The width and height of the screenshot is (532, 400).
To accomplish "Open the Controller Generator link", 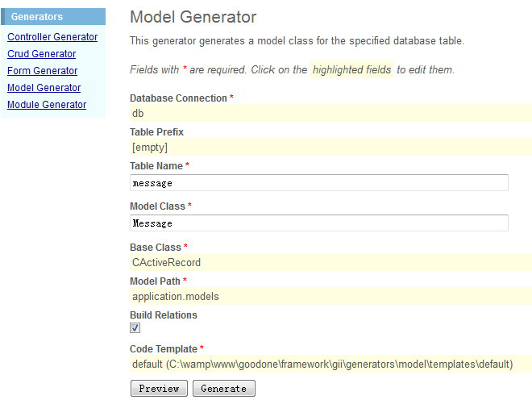I will click(x=52, y=36).
